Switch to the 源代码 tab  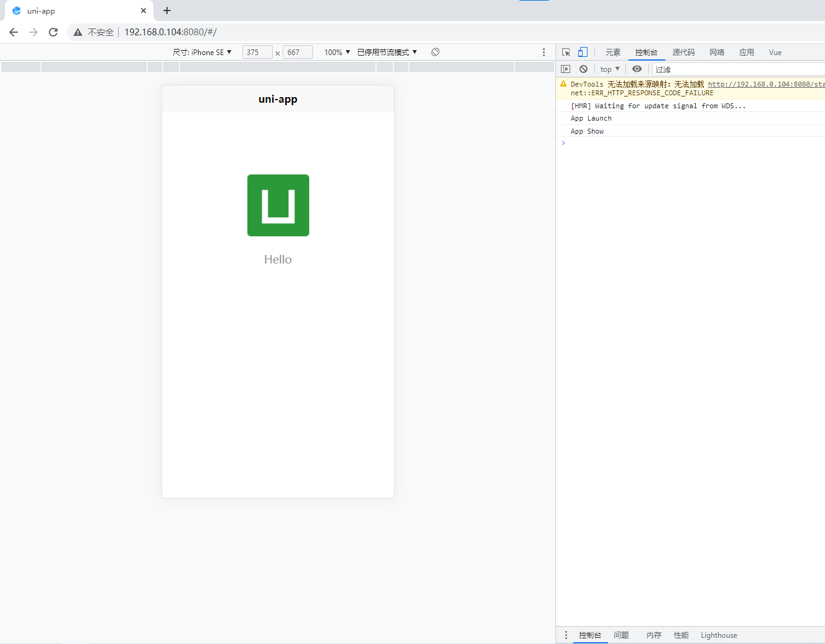(x=683, y=53)
